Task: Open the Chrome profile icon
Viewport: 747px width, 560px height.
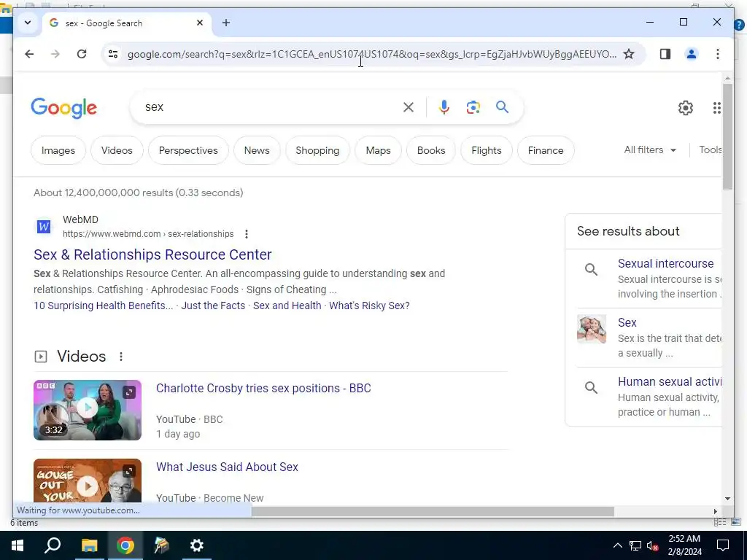Action: pos(692,54)
